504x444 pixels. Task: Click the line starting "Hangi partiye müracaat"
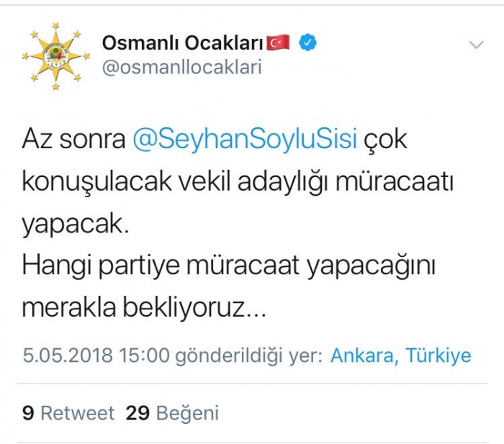(x=230, y=267)
